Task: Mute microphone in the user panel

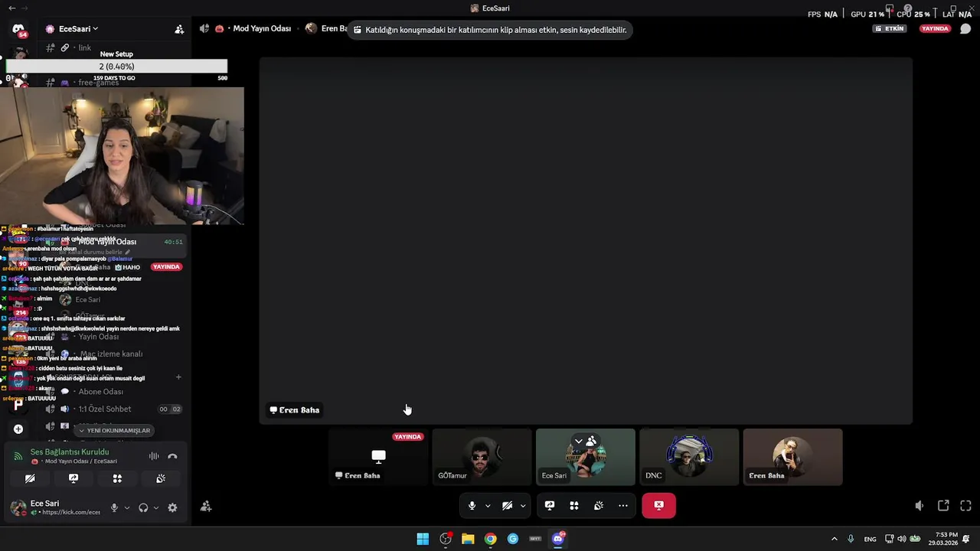Action: [114, 507]
